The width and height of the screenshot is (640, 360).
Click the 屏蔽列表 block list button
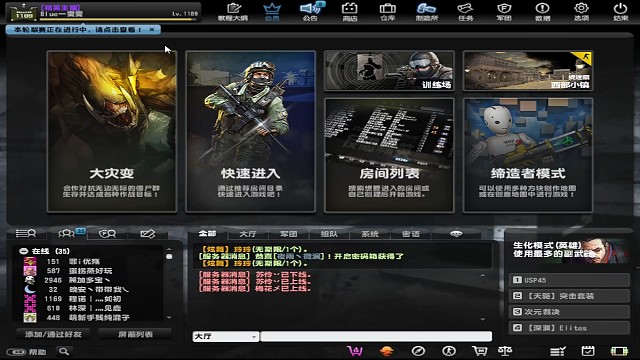pos(136,334)
